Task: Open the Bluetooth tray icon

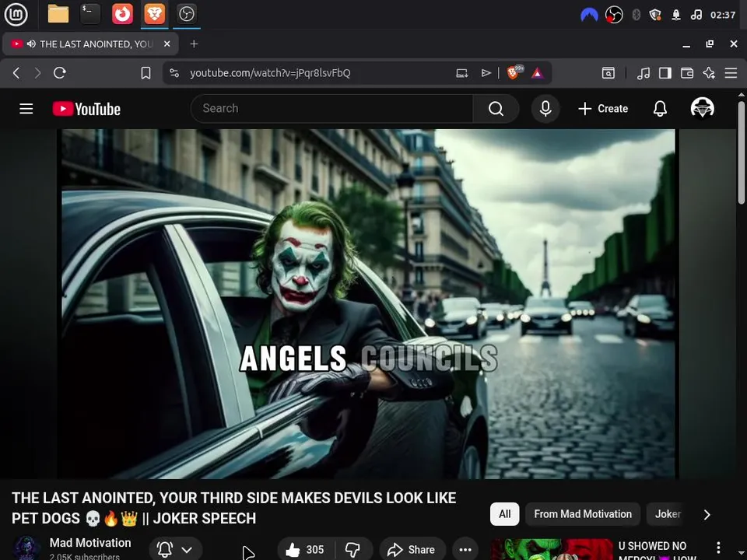Action: 636,16
